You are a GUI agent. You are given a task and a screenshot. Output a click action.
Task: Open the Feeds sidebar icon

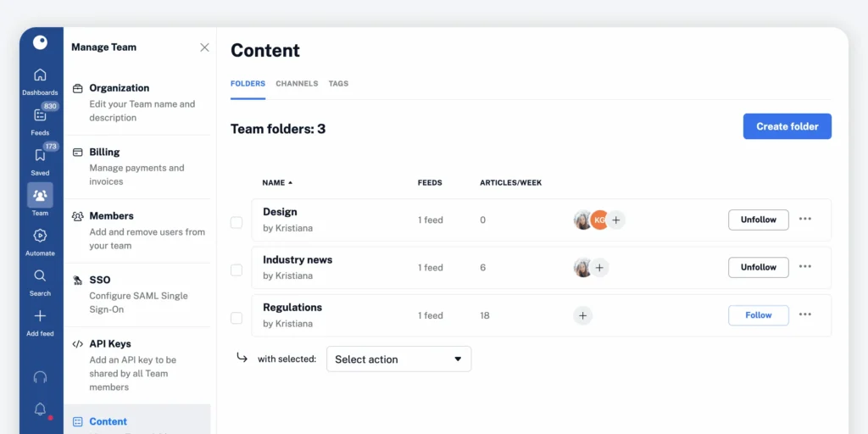(x=40, y=116)
